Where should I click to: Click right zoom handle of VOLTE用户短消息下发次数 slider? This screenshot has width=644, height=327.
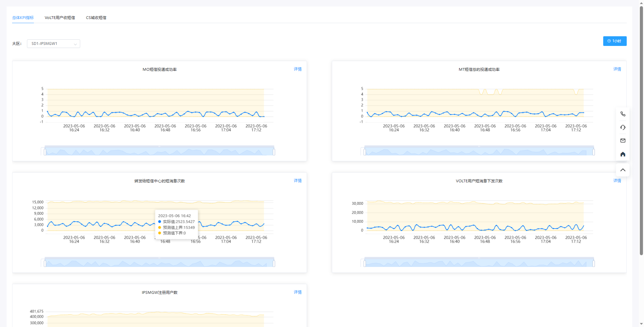point(594,263)
